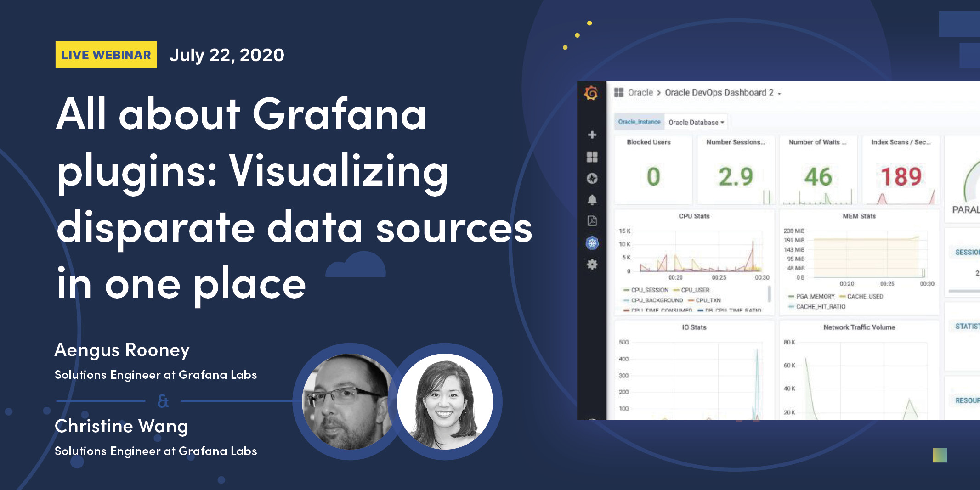The image size is (980, 490).
Task: Toggle CACHE_HIT_RATIO series in legend
Action: tap(816, 306)
